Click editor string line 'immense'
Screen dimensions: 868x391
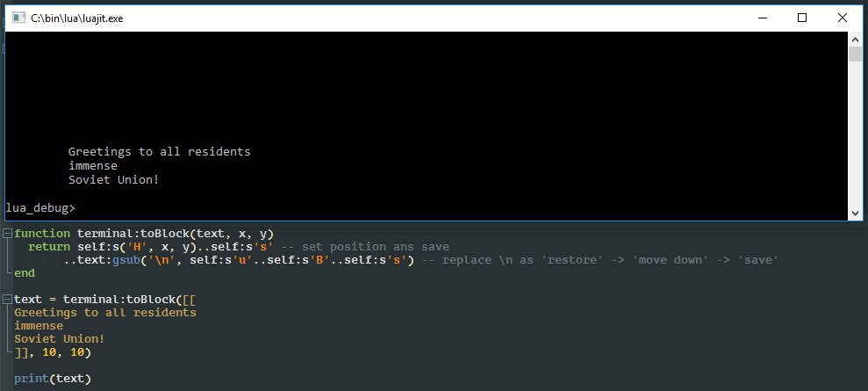pos(39,326)
